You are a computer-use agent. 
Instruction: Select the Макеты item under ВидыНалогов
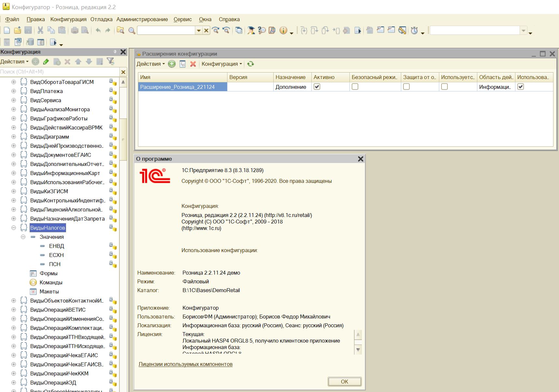click(x=49, y=291)
